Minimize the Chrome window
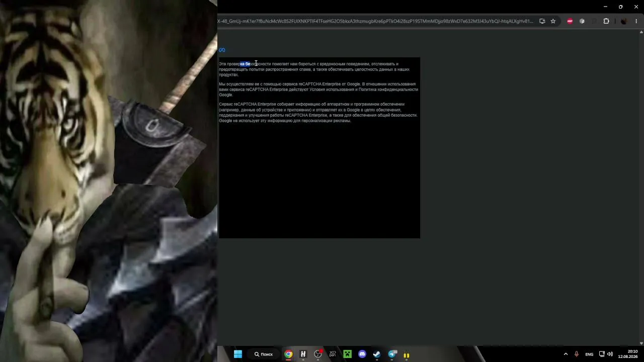The height and width of the screenshot is (362, 644). pyautogui.click(x=605, y=7)
